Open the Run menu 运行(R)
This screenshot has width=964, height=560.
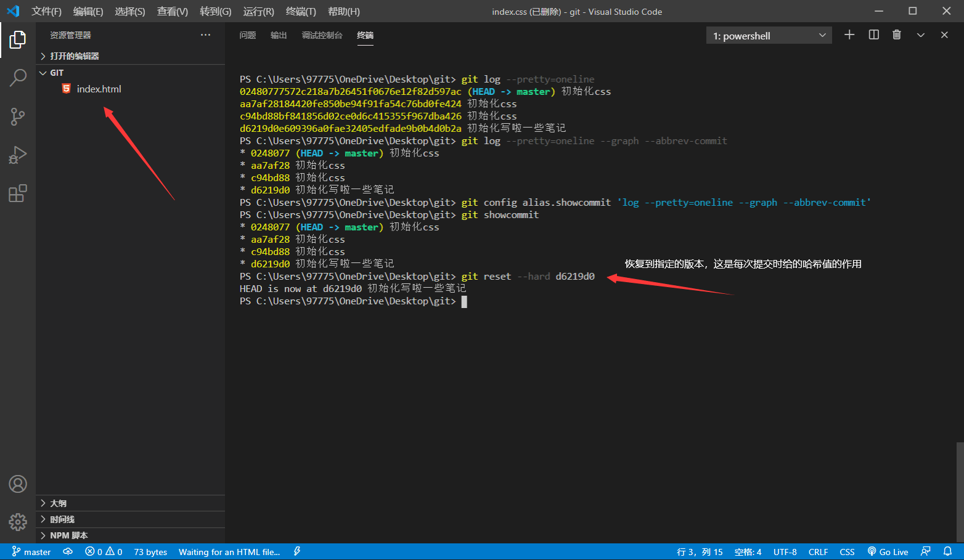[x=259, y=12]
